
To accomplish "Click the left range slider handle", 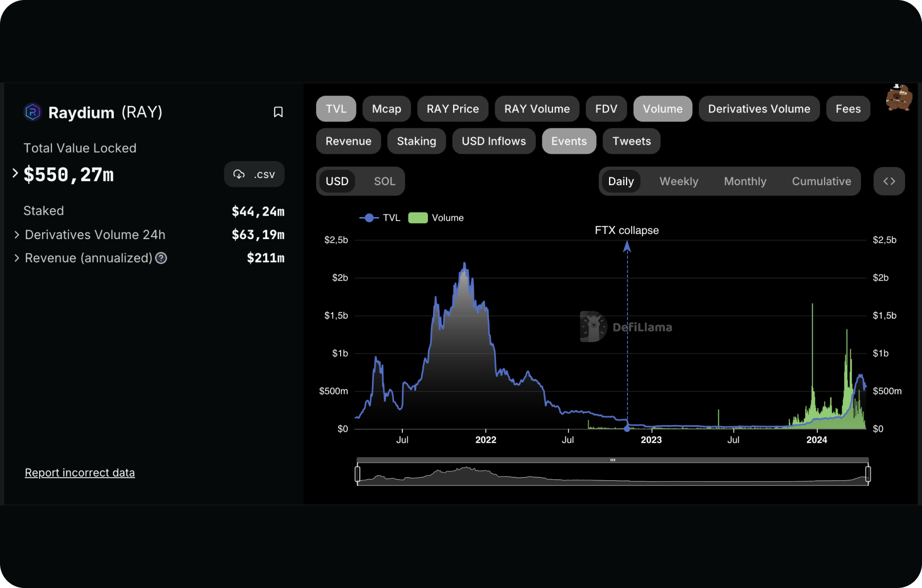I will [x=358, y=474].
